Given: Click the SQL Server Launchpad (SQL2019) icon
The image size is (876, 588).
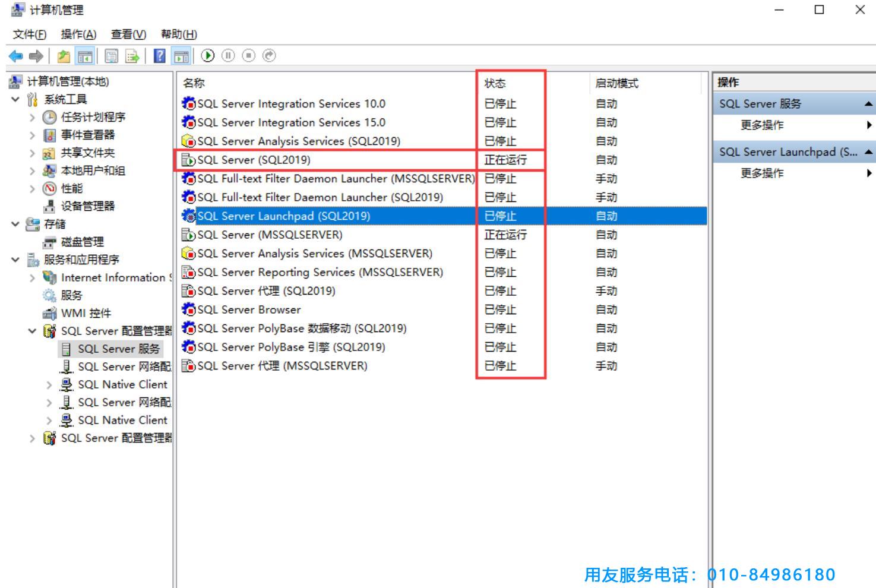Looking at the screenshot, I should pyautogui.click(x=189, y=216).
